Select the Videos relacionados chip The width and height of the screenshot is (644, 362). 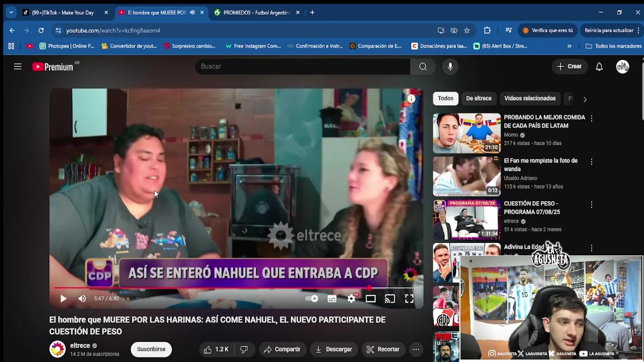point(530,99)
